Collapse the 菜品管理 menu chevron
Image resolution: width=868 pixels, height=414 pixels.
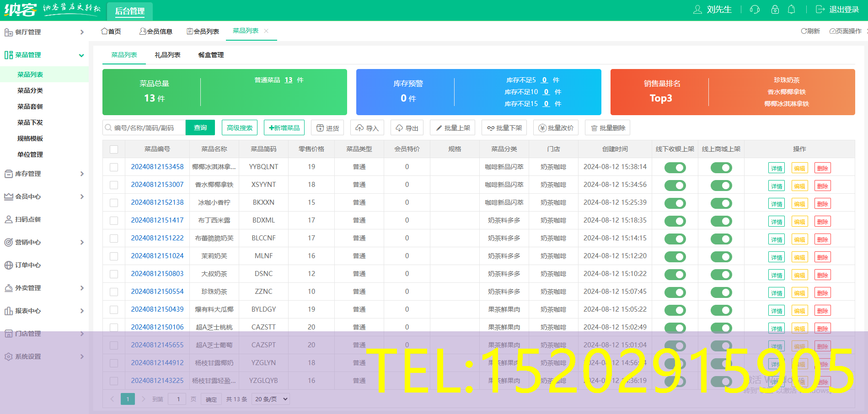coord(81,55)
